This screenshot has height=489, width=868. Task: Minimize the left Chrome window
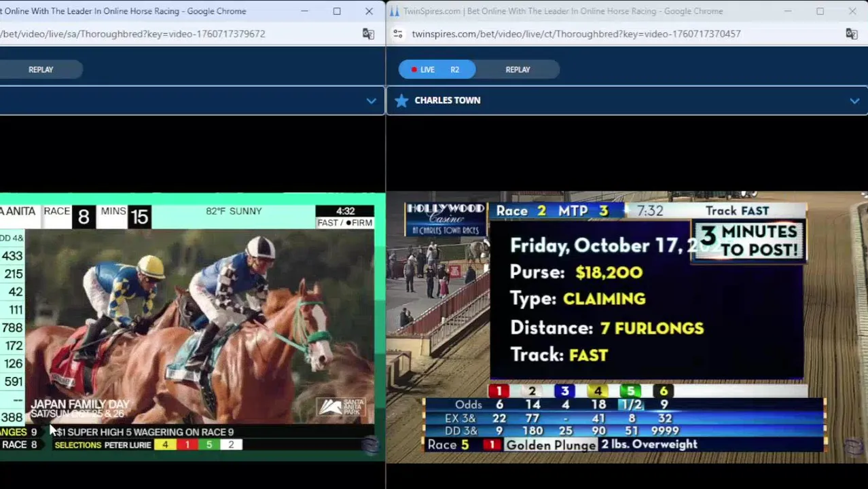304,11
